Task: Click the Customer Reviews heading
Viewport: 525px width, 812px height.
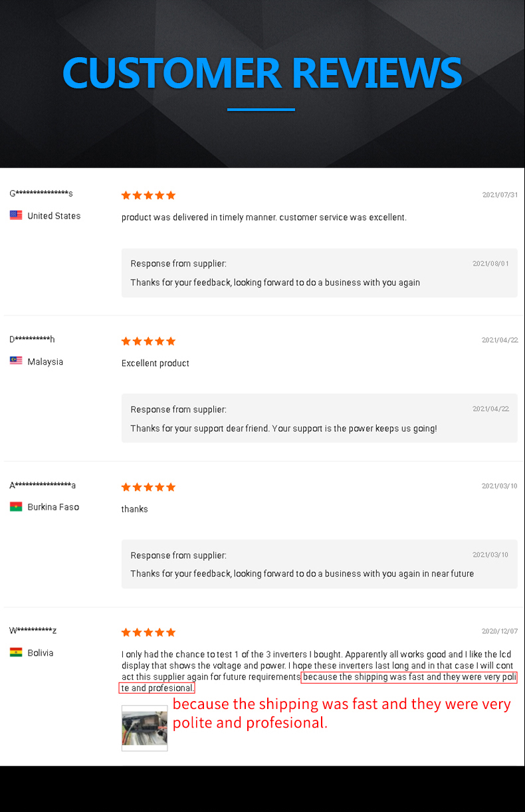Action: [x=262, y=73]
